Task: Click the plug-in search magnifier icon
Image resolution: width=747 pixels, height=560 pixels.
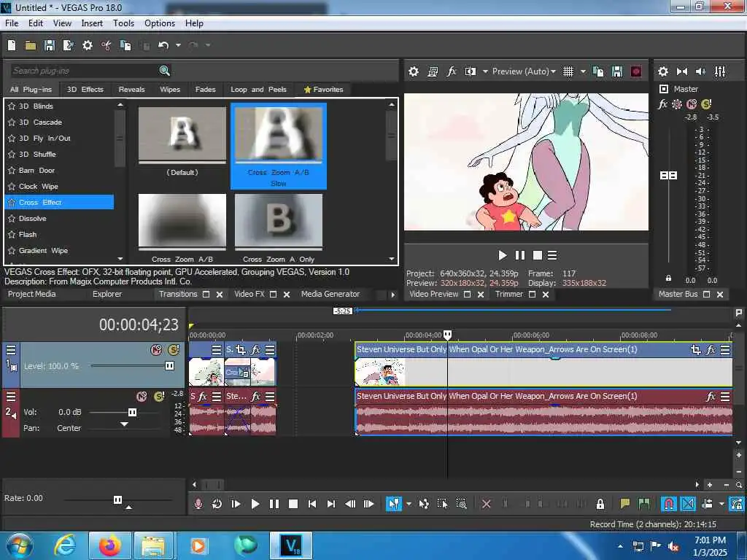Action: (x=164, y=71)
